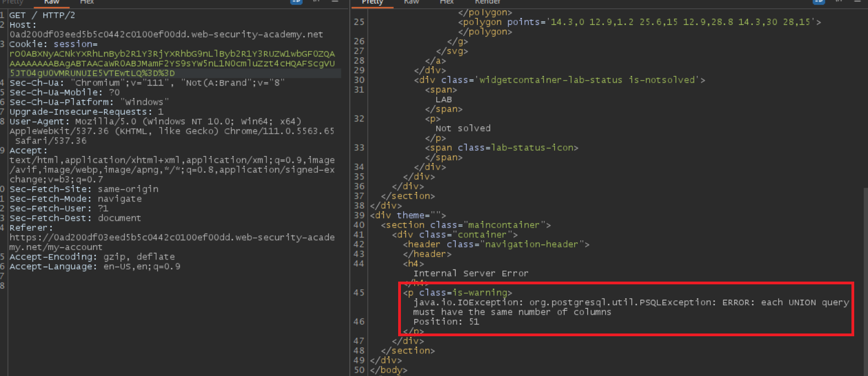The height and width of the screenshot is (376, 868).
Task: Open the response Hex tab
Action: coord(447,2)
